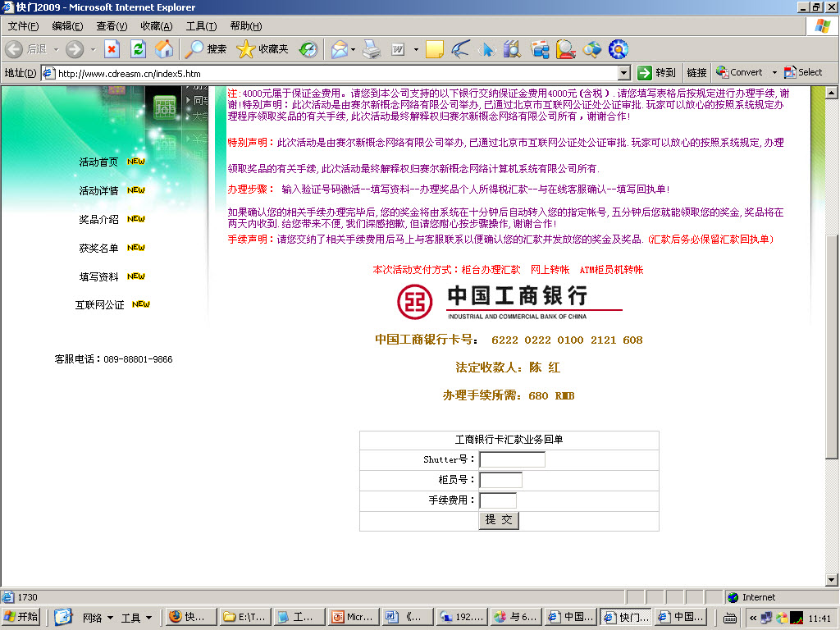This screenshot has height=630, width=840.
Task: Click the 客服电话 phone number text
Action: point(138,359)
